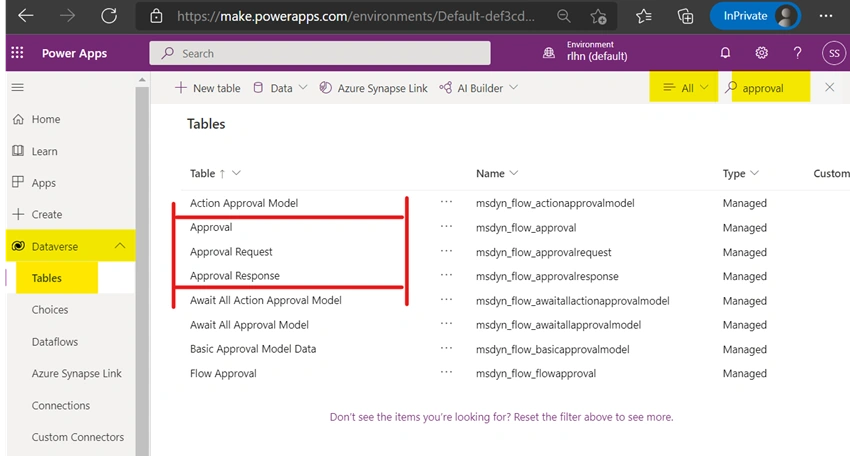
Task: Open the Approval Request table
Action: click(231, 252)
